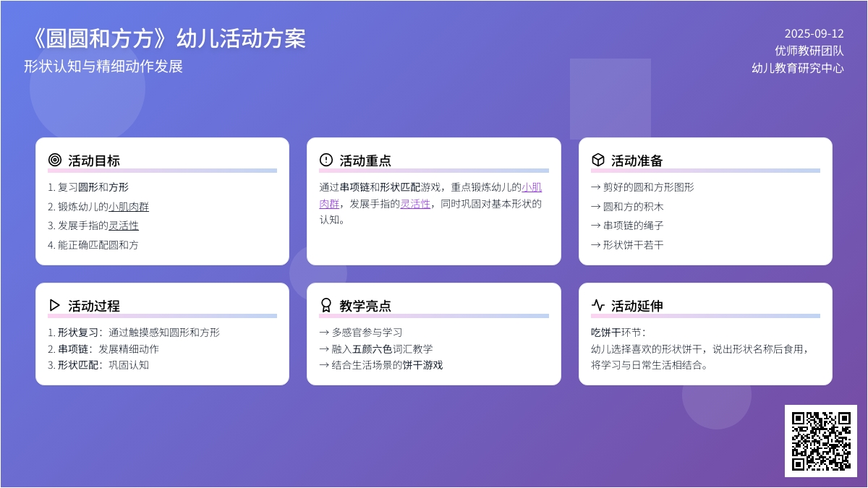Click the subtitle 形状认知与精细动作发展

click(x=103, y=67)
